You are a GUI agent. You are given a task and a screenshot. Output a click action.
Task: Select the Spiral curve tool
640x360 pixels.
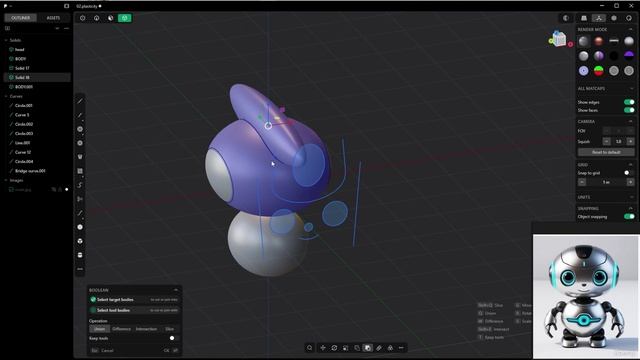tap(80, 185)
